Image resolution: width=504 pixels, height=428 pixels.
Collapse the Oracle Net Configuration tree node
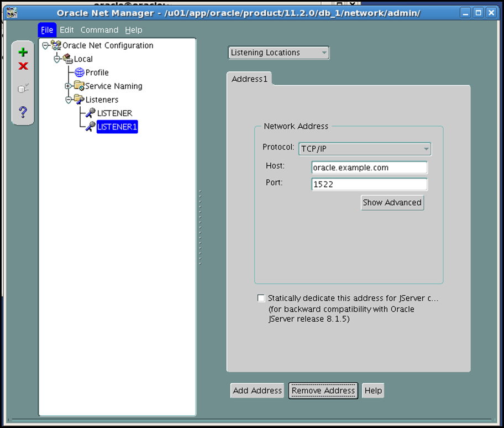pos(46,46)
